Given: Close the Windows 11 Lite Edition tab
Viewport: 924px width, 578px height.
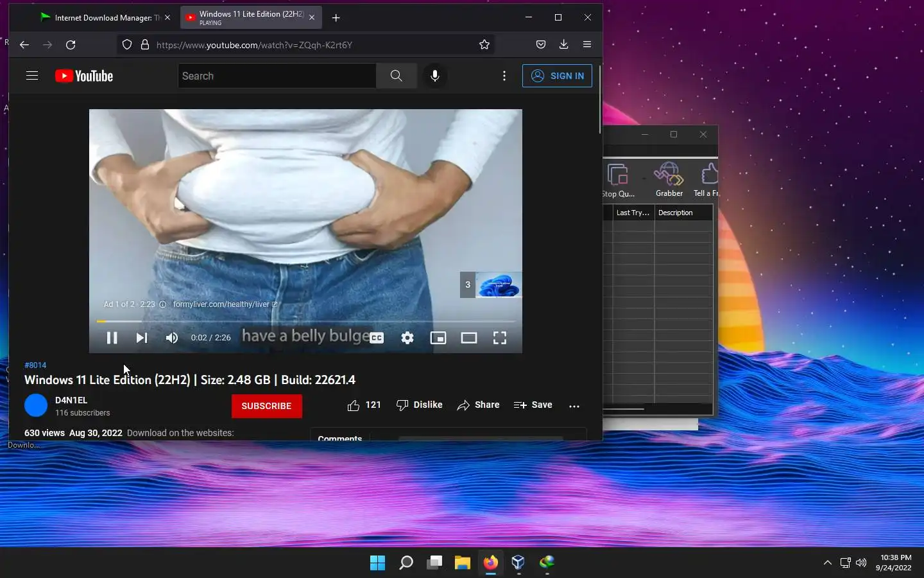Looking at the screenshot, I should click(x=312, y=18).
